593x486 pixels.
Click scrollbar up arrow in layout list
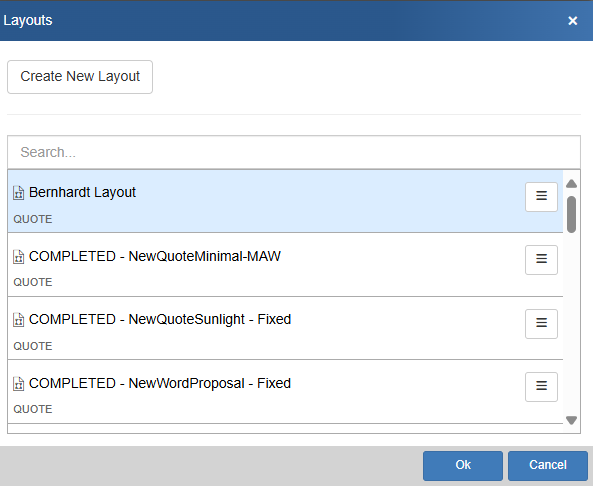[x=571, y=184]
